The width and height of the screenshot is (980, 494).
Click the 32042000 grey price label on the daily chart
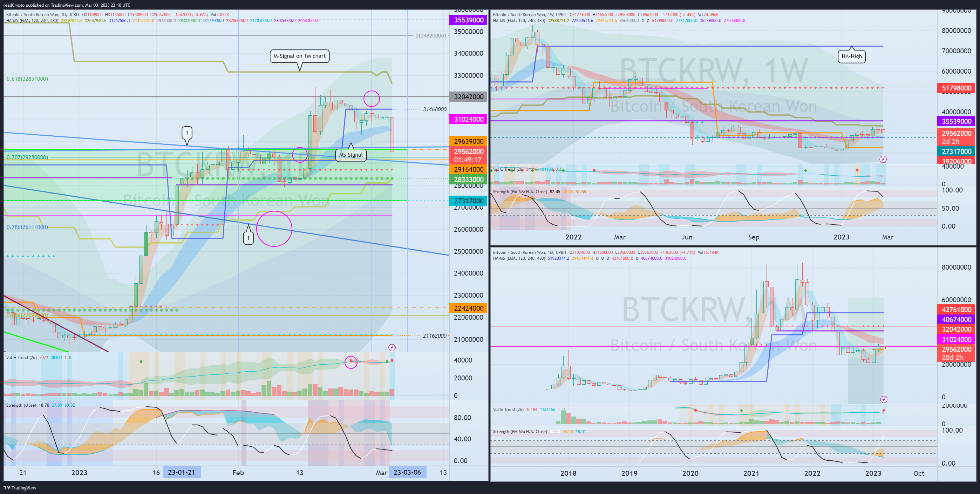coord(468,97)
